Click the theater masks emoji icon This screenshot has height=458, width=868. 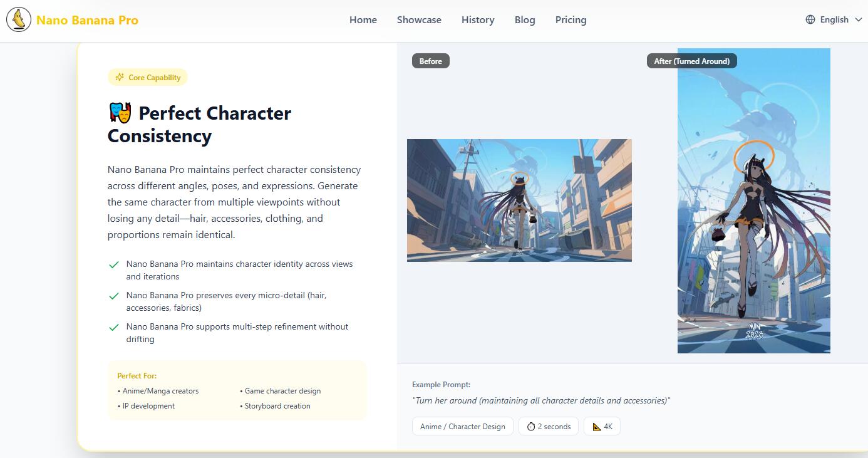coord(120,113)
